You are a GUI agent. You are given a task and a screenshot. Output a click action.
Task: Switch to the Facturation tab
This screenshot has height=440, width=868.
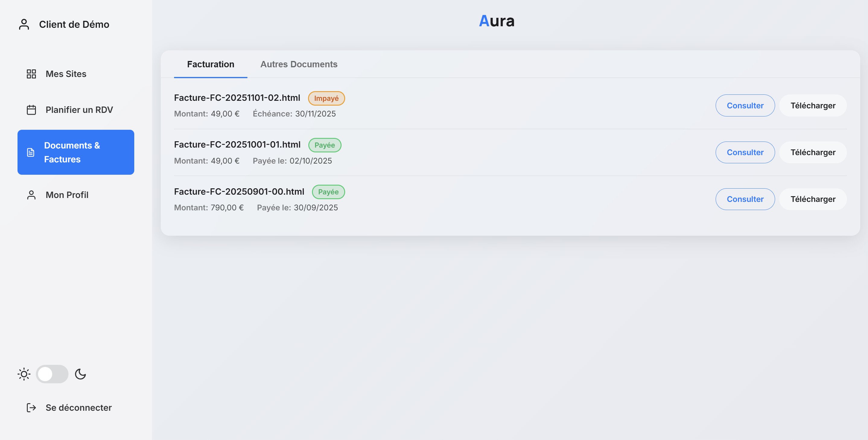click(x=211, y=64)
